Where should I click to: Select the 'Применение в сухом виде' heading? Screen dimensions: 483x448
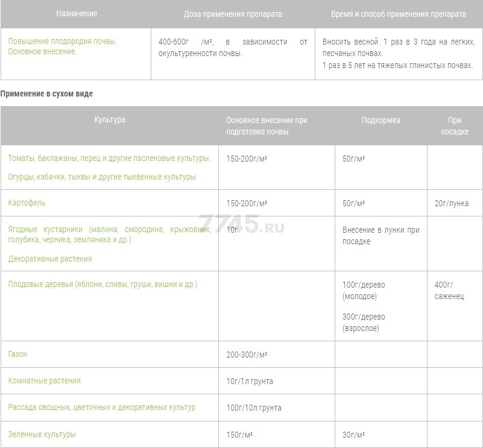(46, 93)
